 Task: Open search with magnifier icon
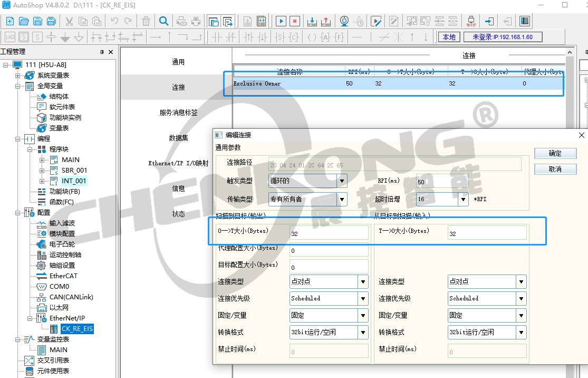(x=163, y=21)
